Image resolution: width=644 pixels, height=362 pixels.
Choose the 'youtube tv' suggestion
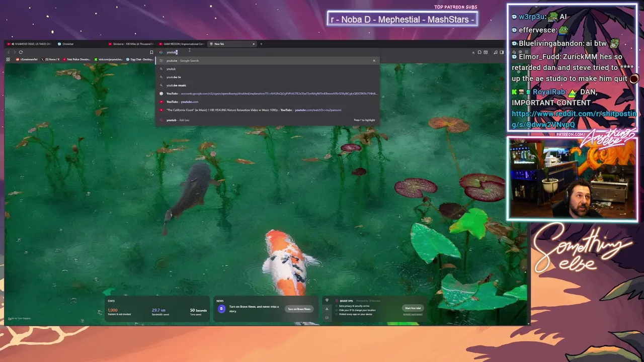(267, 77)
